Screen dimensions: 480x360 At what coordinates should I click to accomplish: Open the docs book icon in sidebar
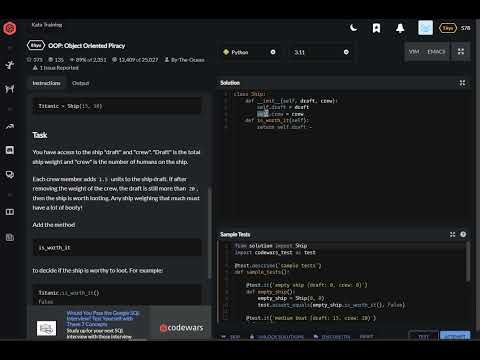10,212
